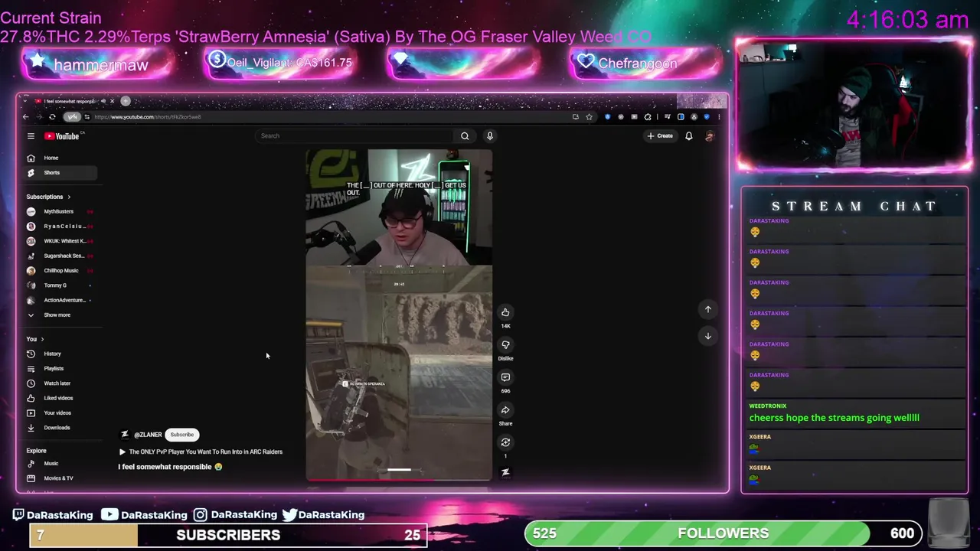The height and width of the screenshot is (551, 980).
Task: Expand the Subscriptions section header
Action: (48, 197)
